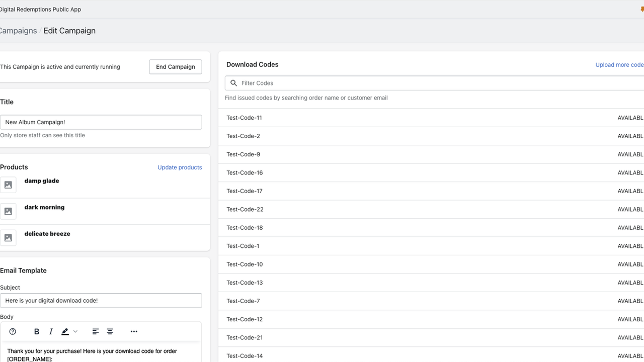Click into the Filter Codes search box

tap(435, 83)
